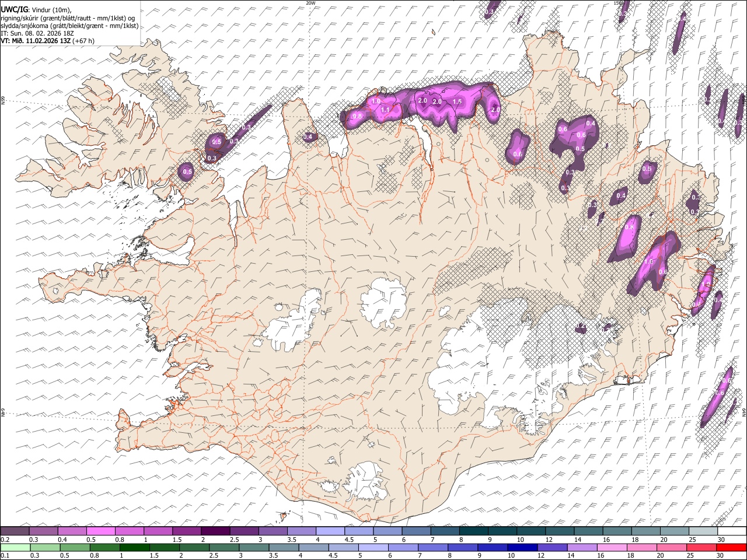Click the 'IT: Sun. 08. 02. 2026 18Z' line

coord(38,33)
